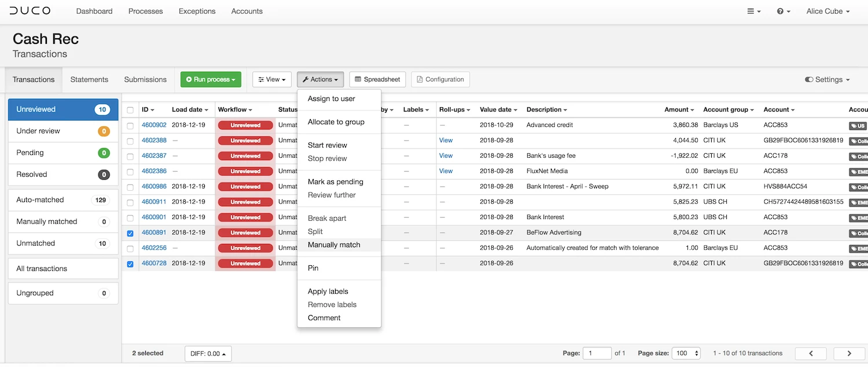
Task: Select the Resolved sidebar filter
Action: pos(63,175)
